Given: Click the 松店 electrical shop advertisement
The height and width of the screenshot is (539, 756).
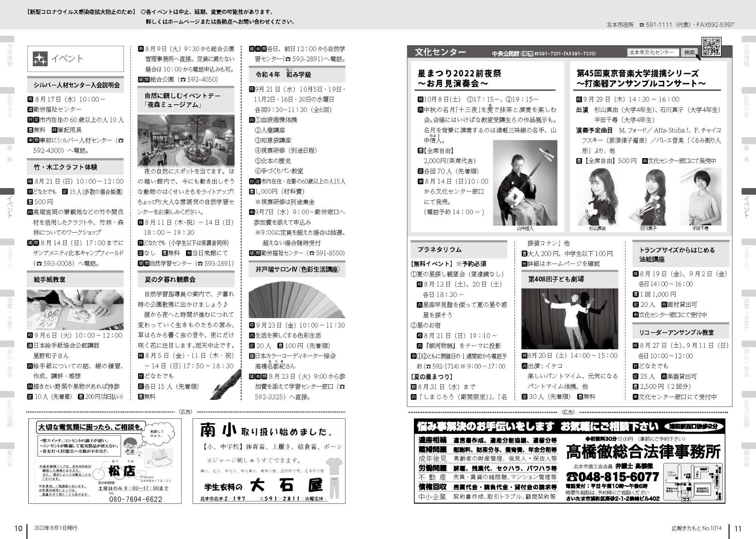Looking at the screenshot, I should click(105, 461).
